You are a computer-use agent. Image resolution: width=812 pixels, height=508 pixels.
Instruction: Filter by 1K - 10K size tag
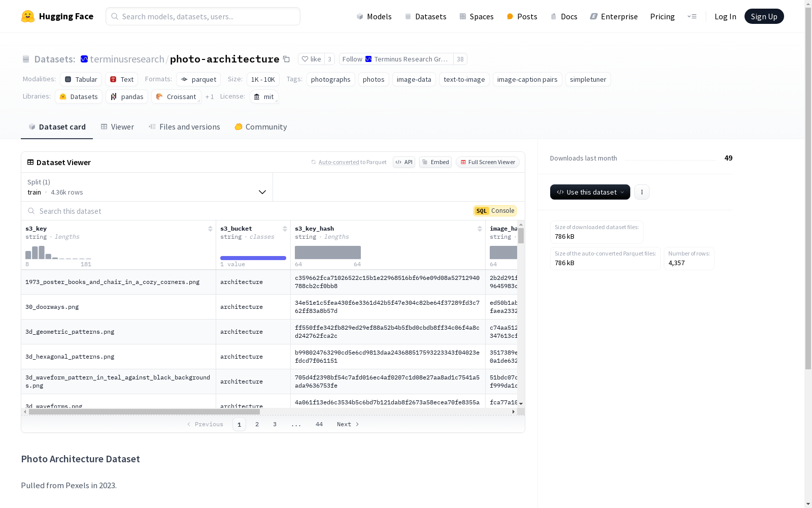click(x=263, y=79)
